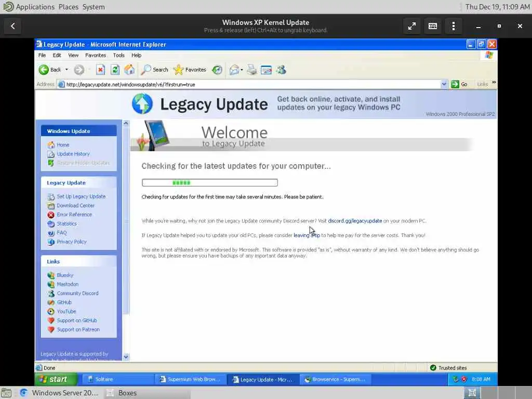Screen dimensions: 532x399
Task: Click the Mail envelope toolbar icon
Action: 234,70
